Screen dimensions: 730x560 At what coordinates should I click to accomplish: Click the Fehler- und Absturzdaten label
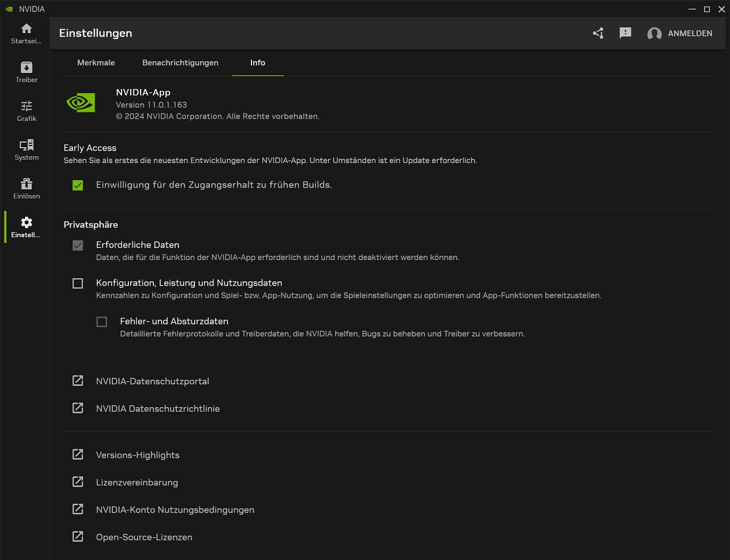[x=174, y=321]
